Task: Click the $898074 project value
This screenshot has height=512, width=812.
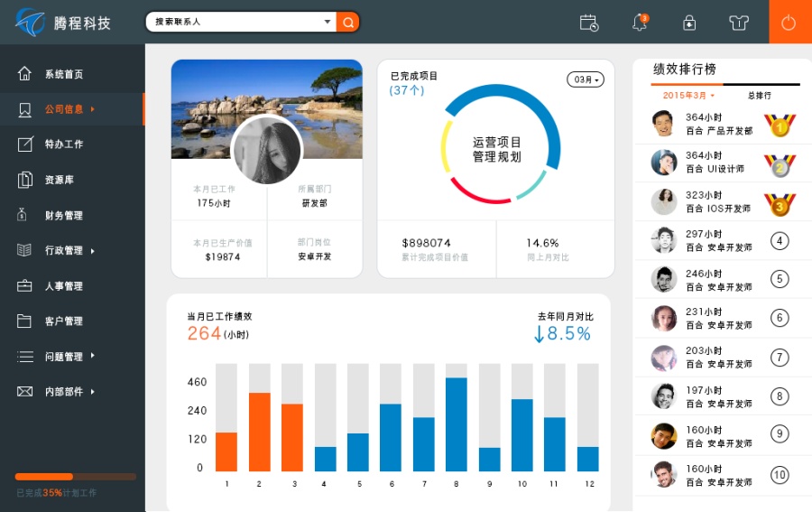Action: point(426,243)
